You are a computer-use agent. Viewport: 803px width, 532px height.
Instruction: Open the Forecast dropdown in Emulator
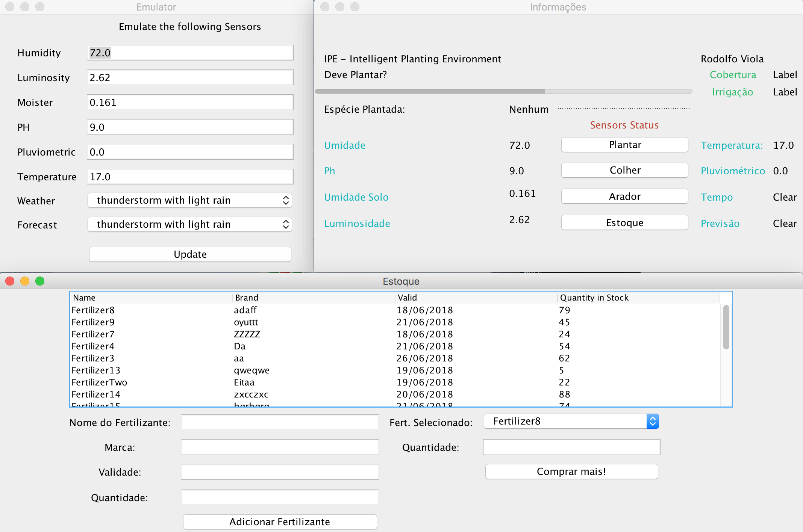(x=190, y=224)
